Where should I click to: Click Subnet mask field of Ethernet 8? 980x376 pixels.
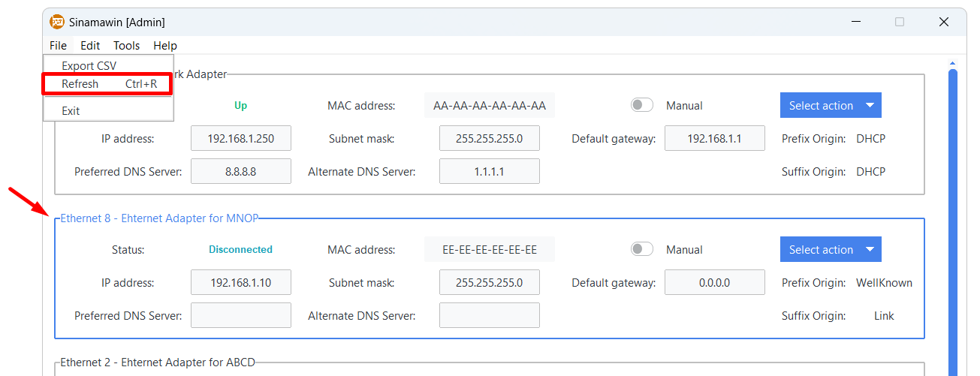(490, 283)
